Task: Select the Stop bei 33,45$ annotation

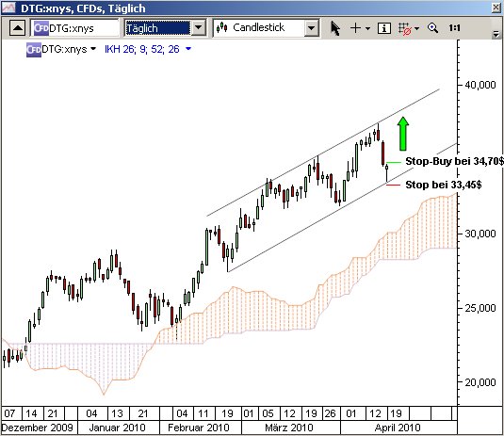Action: (444, 185)
